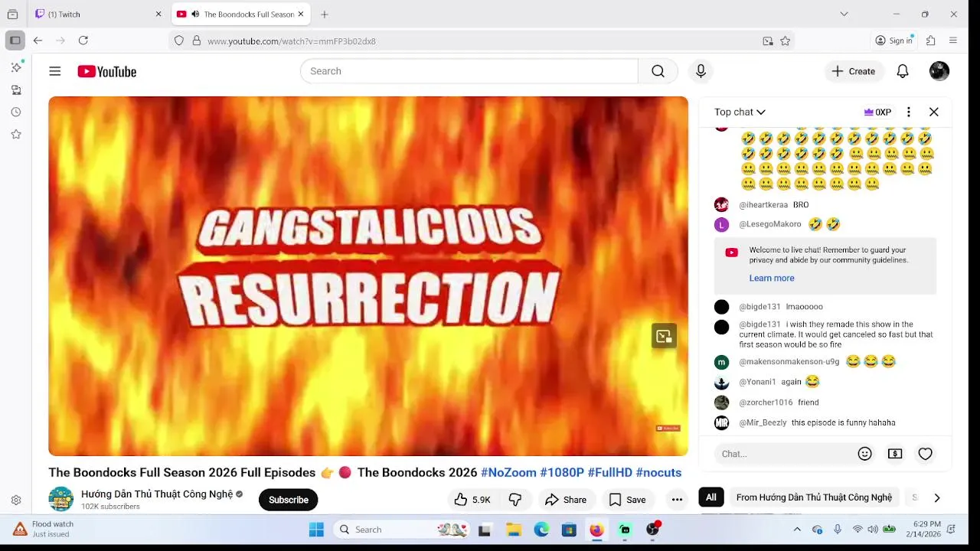Expand the Top chat dropdown
The width and height of the screenshot is (980, 551).
(740, 112)
